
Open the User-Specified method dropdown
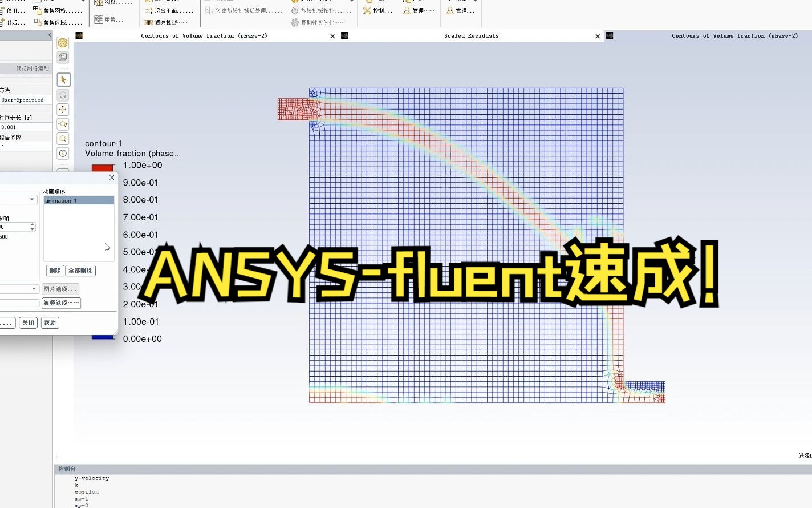[26, 100]
